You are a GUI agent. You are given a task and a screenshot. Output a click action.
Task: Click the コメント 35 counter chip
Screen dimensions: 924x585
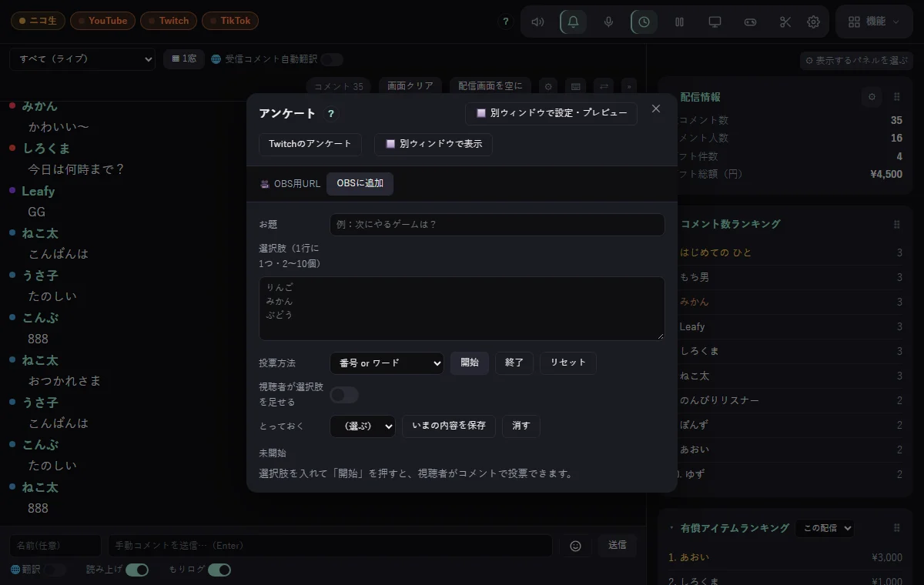pyautogui.click(x=339, y=86)
